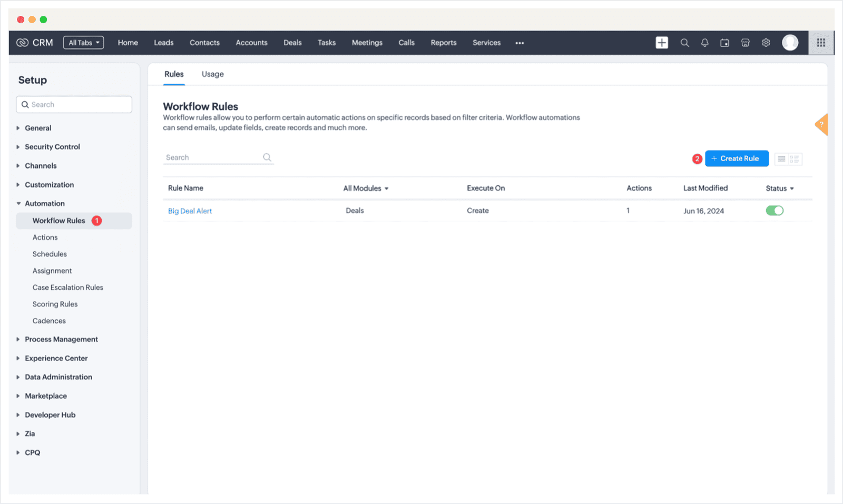843x504 pixels.
Task: Focus the Setup search field
Action: (74, 104)
